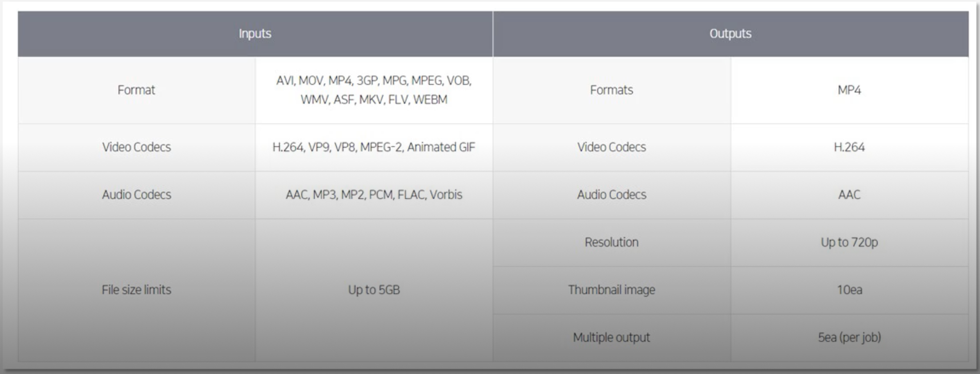Click the Video Codecs label under Inputs
Screen dimensions: 980x374
pos(136,147)
